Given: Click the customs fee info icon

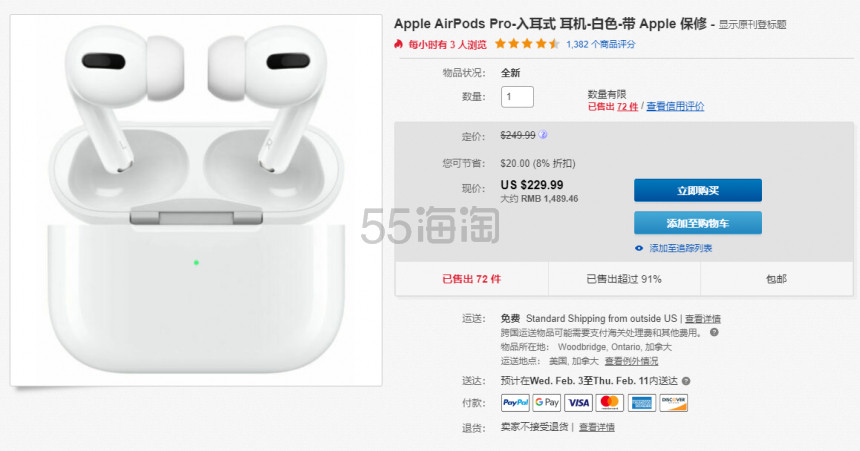Looking at the screenshot, I should [x=714, y=332].
